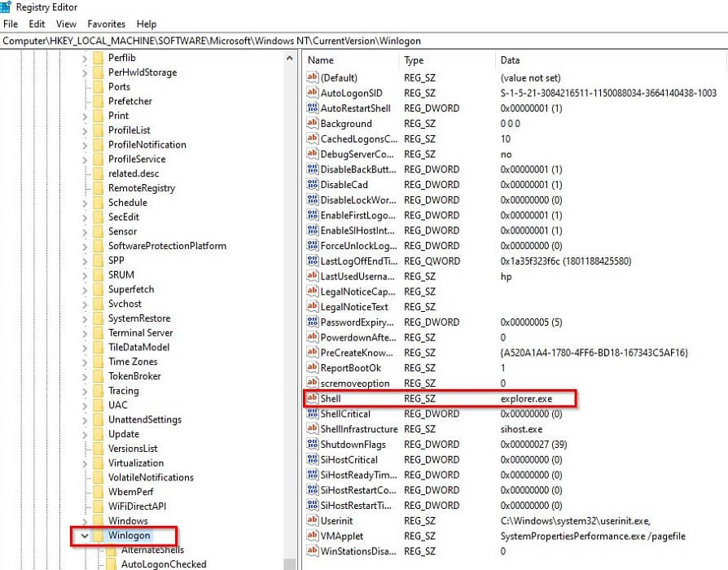Click the DWORD icon next to PasswordExpiryWarning
728x570 pixels.
point(311,322)
